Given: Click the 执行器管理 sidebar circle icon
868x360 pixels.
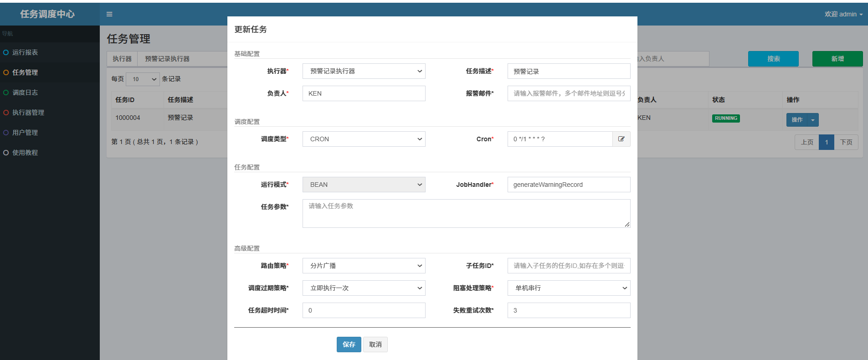Looking at the screenshot, I should [x=6, y=113].
